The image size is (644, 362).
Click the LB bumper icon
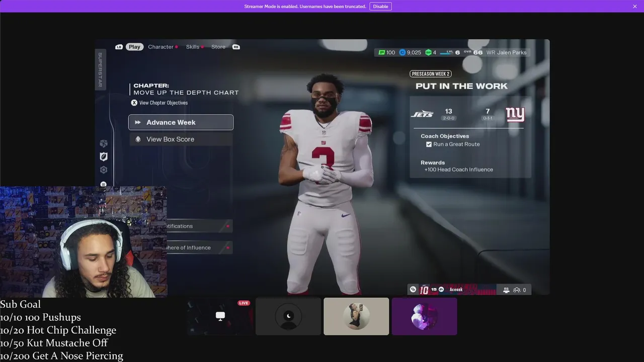click(x=119, y=47)
